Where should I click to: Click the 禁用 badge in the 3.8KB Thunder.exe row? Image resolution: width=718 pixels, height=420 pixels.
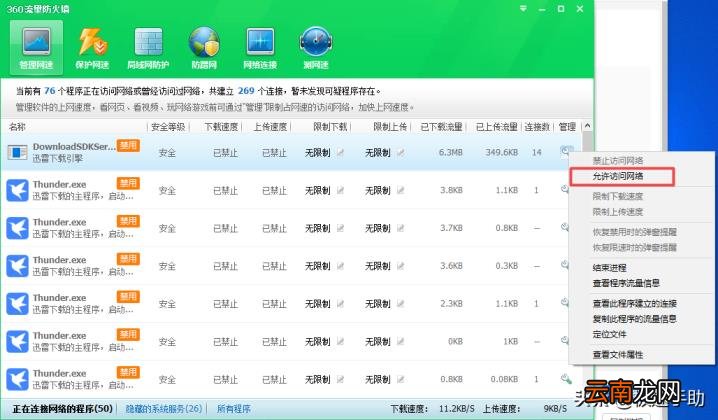point(128,183)
